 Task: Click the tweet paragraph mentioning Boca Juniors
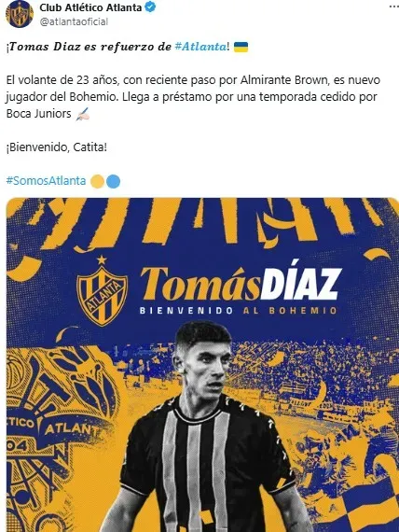[193, 97]
